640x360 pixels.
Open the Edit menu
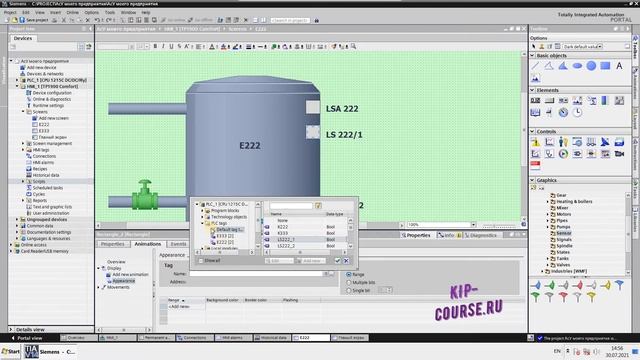26,12
